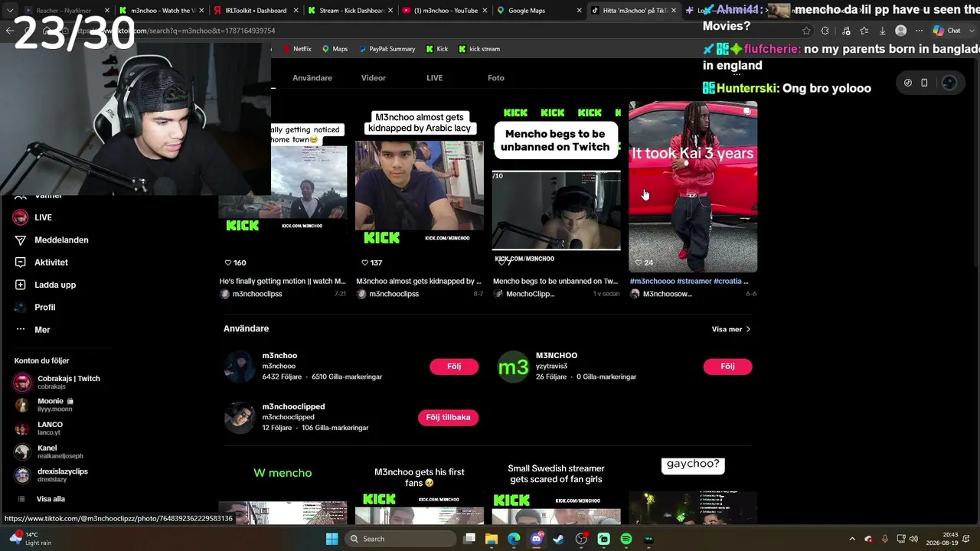Open the Mer three-dots sidebar icon
The image size is (980, 551).
[x=21, y=330]
